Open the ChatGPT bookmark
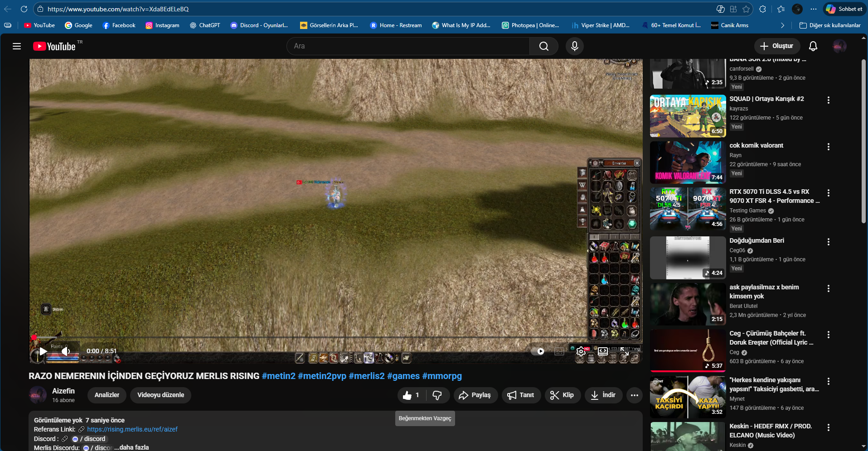868x451 pixels. coord(205,25)
